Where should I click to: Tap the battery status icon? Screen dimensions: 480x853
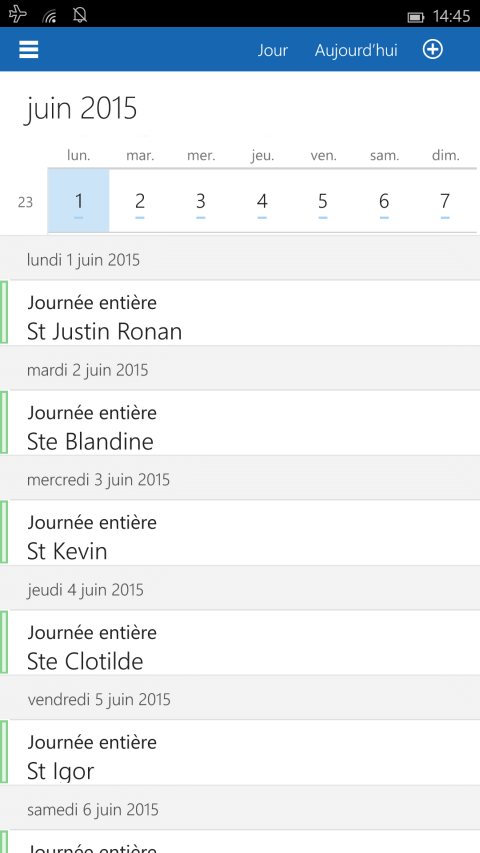coord(416,17)
